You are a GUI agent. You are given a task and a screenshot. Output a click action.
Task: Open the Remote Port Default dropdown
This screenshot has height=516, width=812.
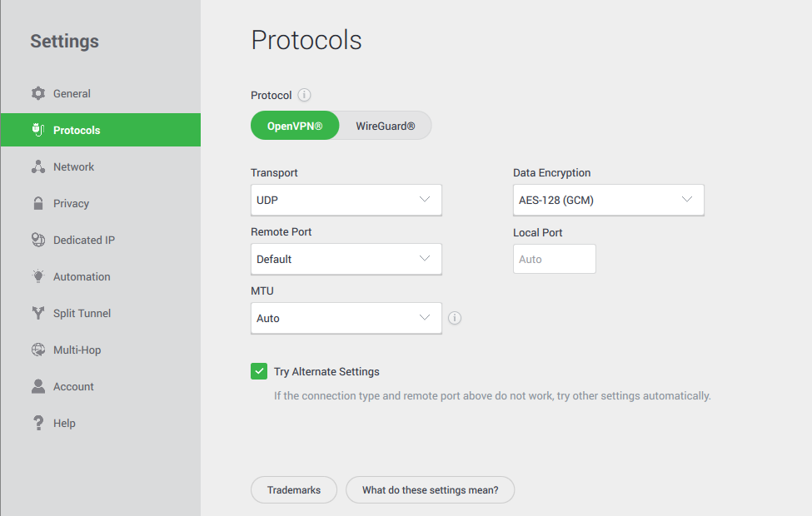pos(346,259)
